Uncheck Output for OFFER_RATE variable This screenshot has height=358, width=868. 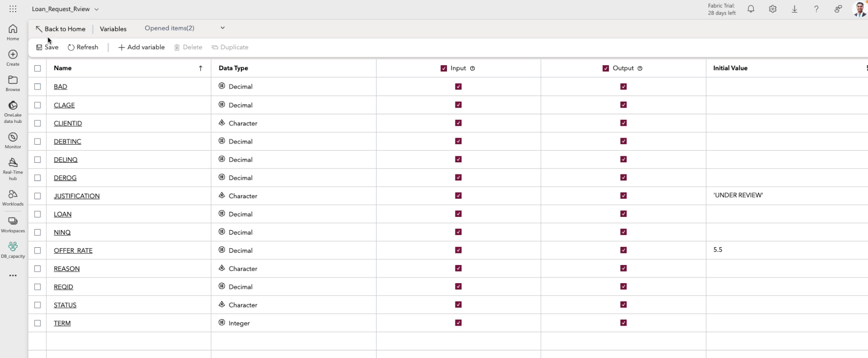coord(624,250)
